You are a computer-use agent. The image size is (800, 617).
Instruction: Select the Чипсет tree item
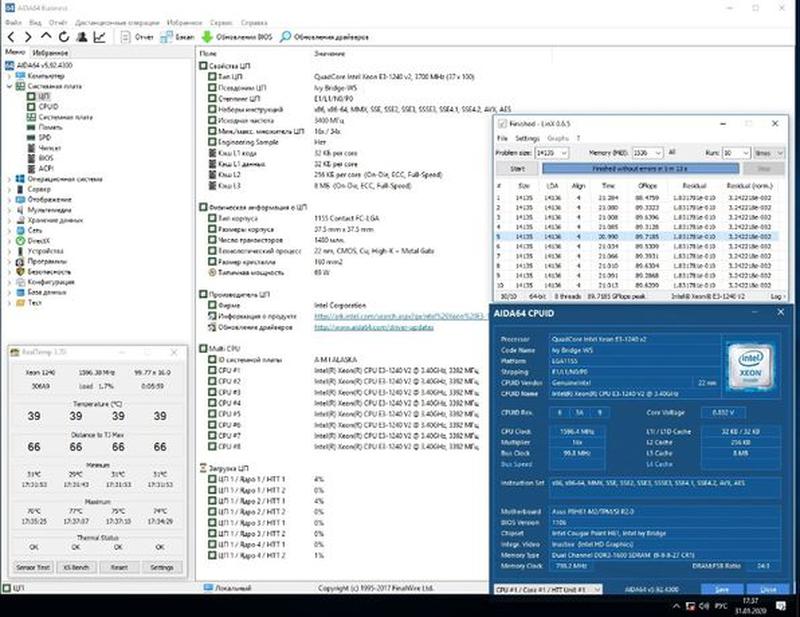pyautogui.click(x=44, y=148)
